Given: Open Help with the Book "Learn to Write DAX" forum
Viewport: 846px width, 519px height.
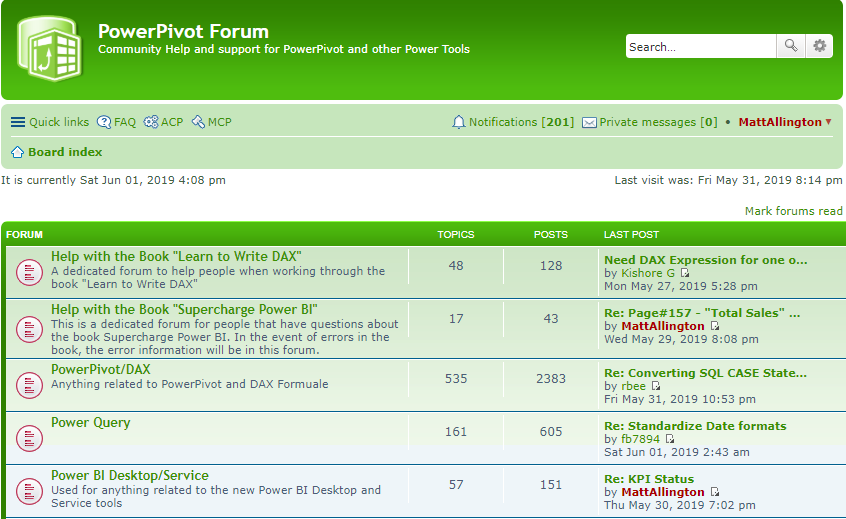Looking at the screenshot, I should pyautogui.click(x=176, y=256).
